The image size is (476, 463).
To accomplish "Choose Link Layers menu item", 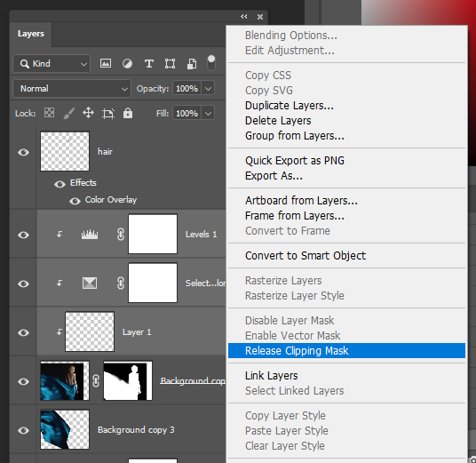I will pyautogui.click(x=346, y=376).
